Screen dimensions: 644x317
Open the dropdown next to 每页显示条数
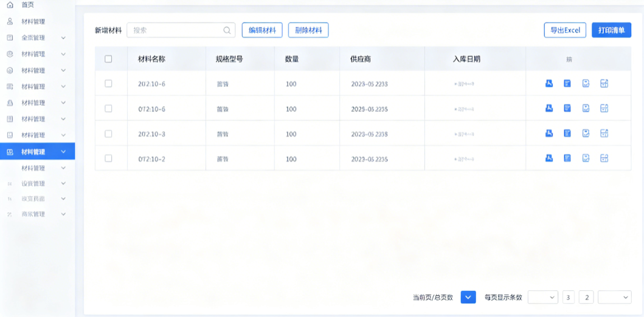pyautogui.click(x=543, y=298)
